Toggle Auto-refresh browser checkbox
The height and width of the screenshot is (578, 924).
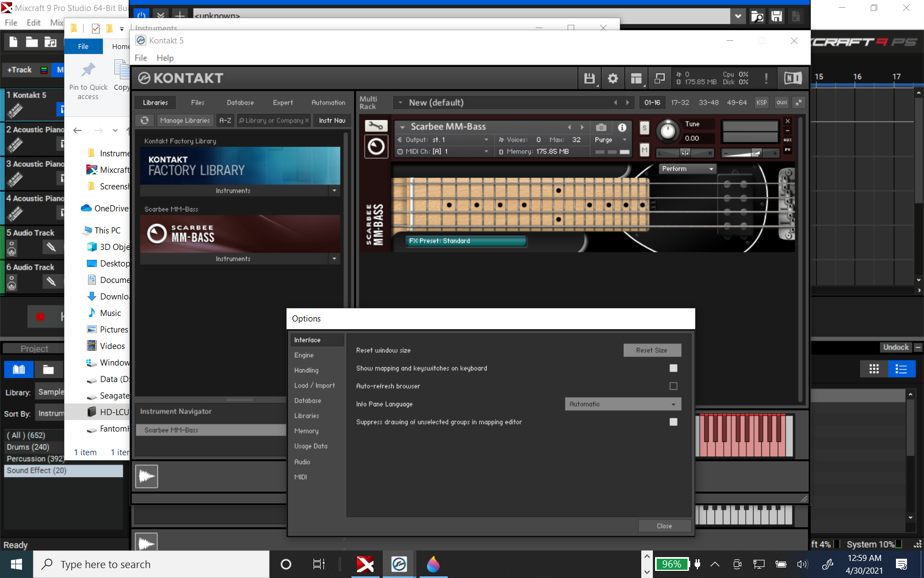coord(673,386)
